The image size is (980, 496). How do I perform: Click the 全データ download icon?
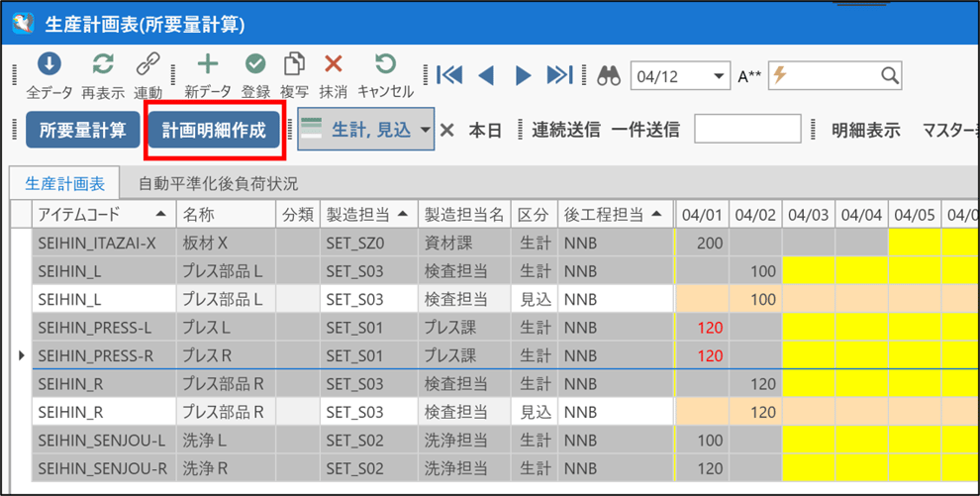pos(49,64)
